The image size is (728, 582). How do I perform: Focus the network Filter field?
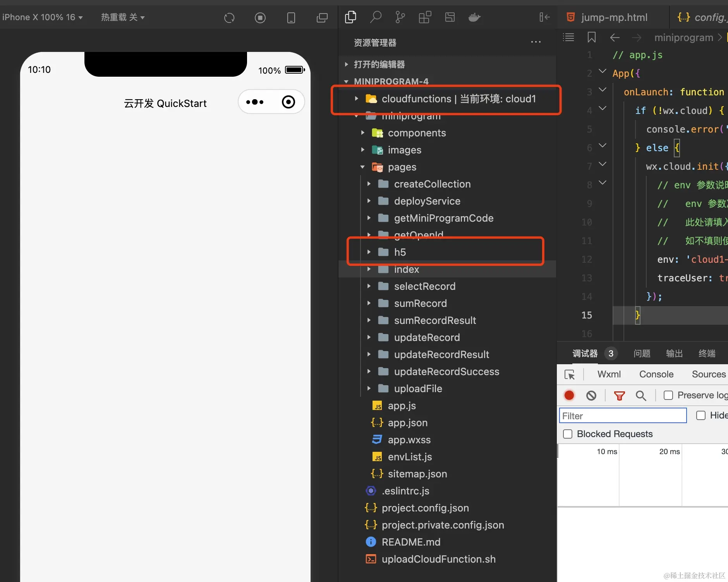(x=623, y=416)
